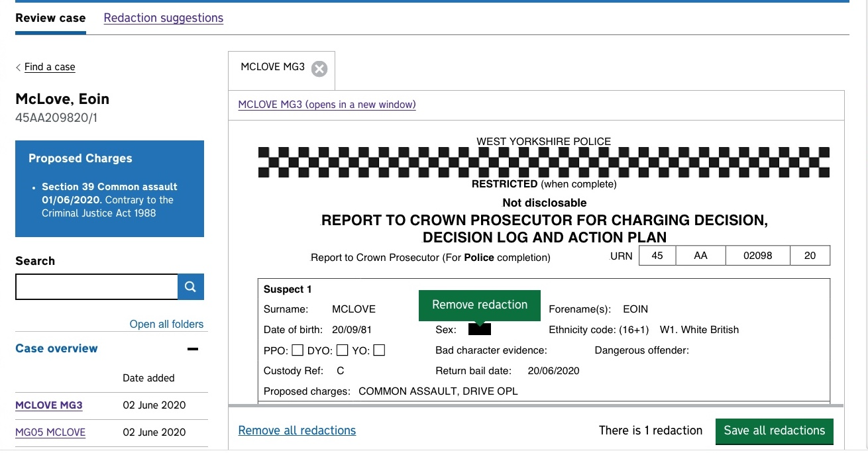Open the Redaction suggestions tab
This screenshot has height=453, width=868.
pyautogui.click(x=164, y=18)
